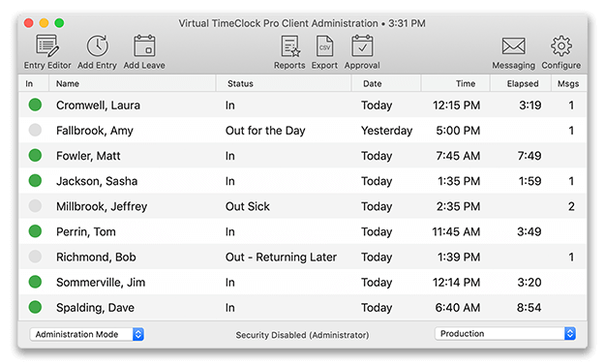Screen dimensions: 605x364
Task: Open the Reports toolbar icon
Action: pyautogui.click(x=289, y=46)
